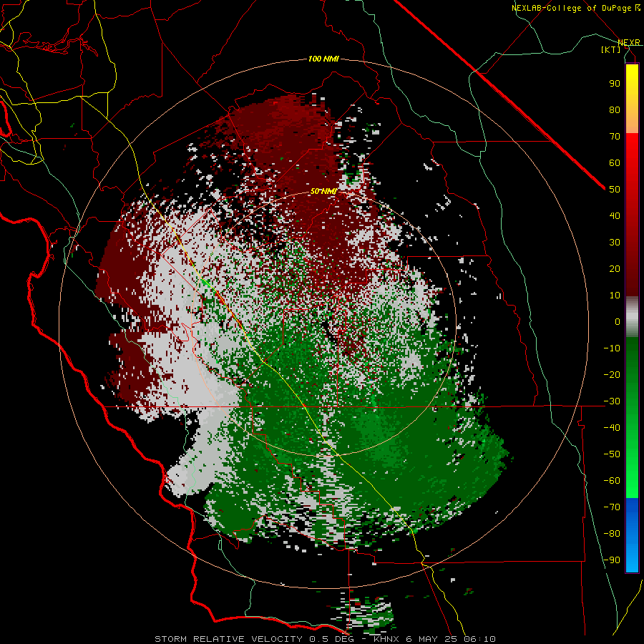Viewport: 644px width, 644px height.
Task: Click the [KT] units label
Action: tap(611, 49)
